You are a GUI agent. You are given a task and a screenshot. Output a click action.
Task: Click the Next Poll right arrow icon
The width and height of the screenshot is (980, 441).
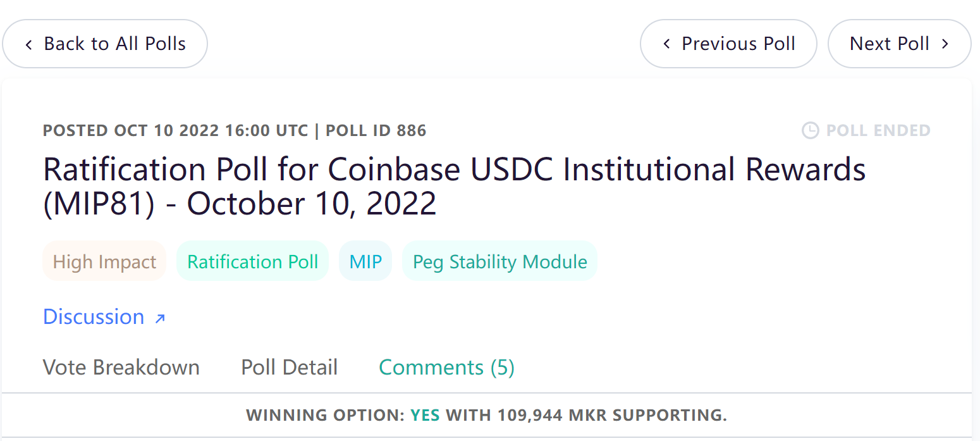pos(945,44)
